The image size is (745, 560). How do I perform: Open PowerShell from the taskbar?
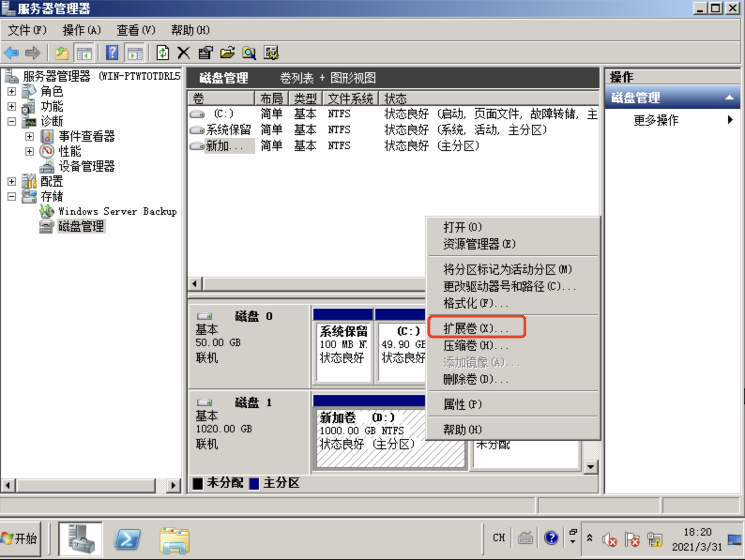point(128,539)
